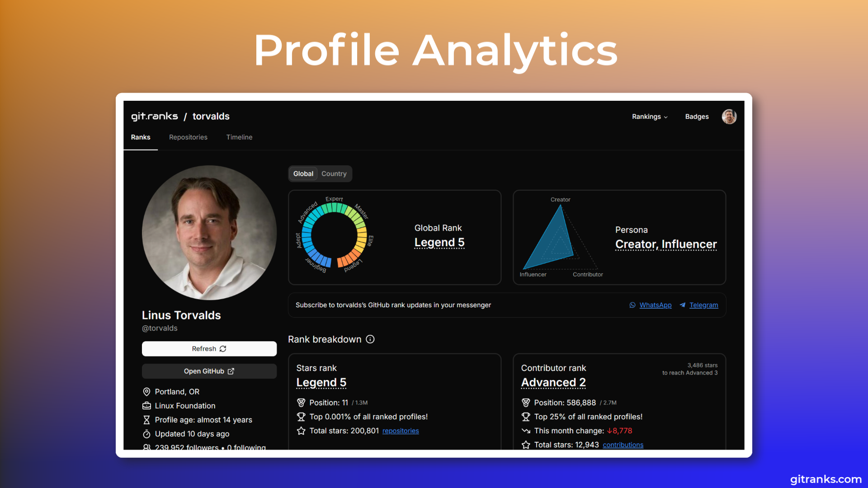
Task: Open the contributions link
Action: (623, 445)
